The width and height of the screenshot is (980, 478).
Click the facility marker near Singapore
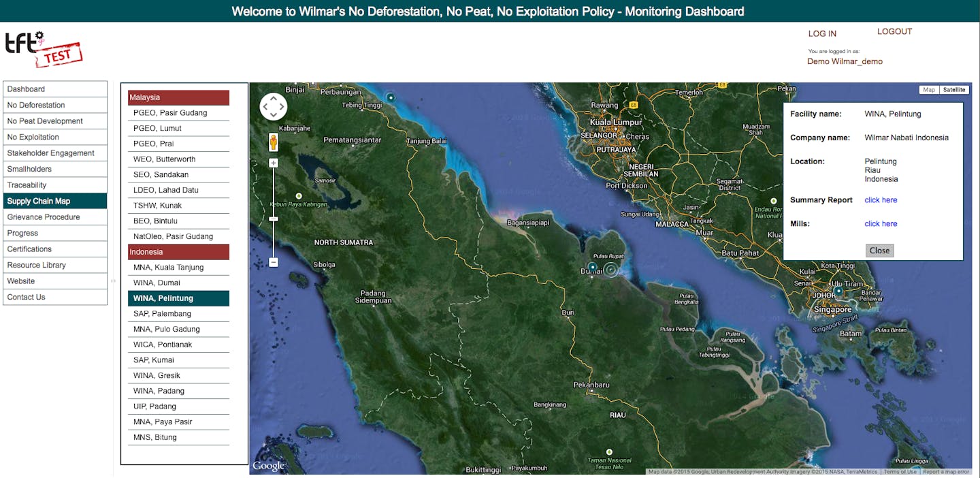pyautogui.click(x=838, y=291)
